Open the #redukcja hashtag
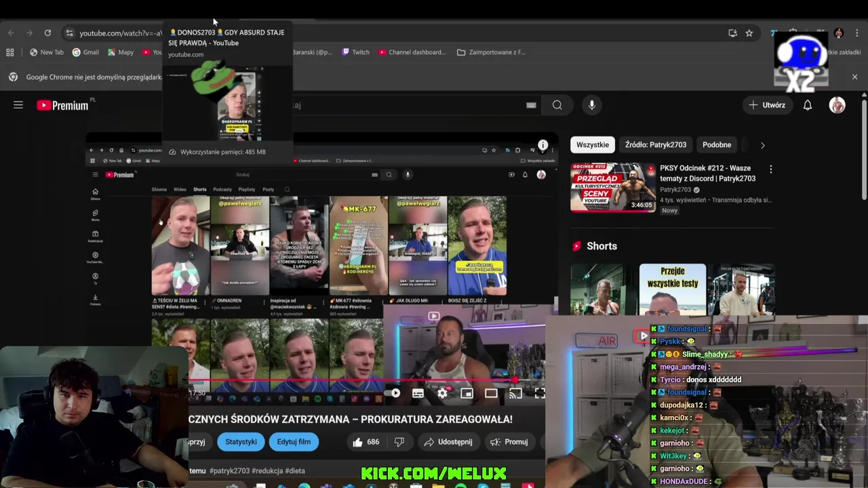 267,470
